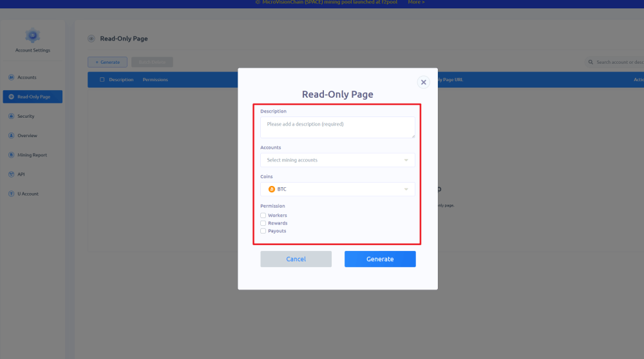Enable the Workers permission checkbox
The width and height of the screenshot is (644, 359).
263,216
